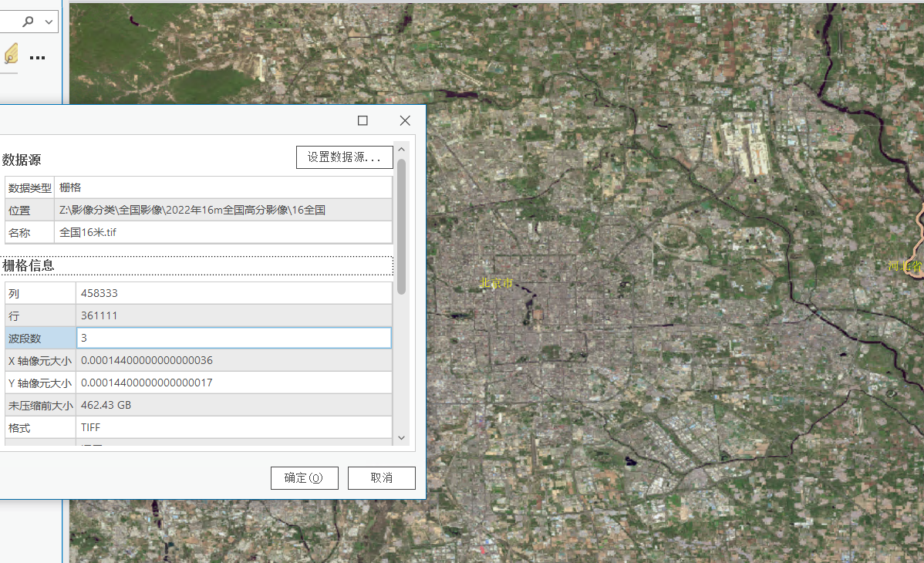Screen dimensions: 924x563
Task: Confirm with the 确定 button
Action: click(304, 478)
